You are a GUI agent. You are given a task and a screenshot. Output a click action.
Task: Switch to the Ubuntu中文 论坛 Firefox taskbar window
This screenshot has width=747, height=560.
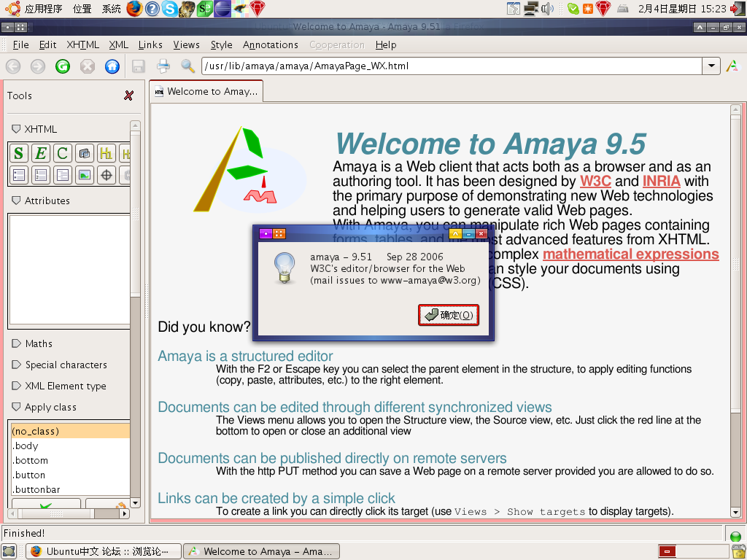[104, 551]
